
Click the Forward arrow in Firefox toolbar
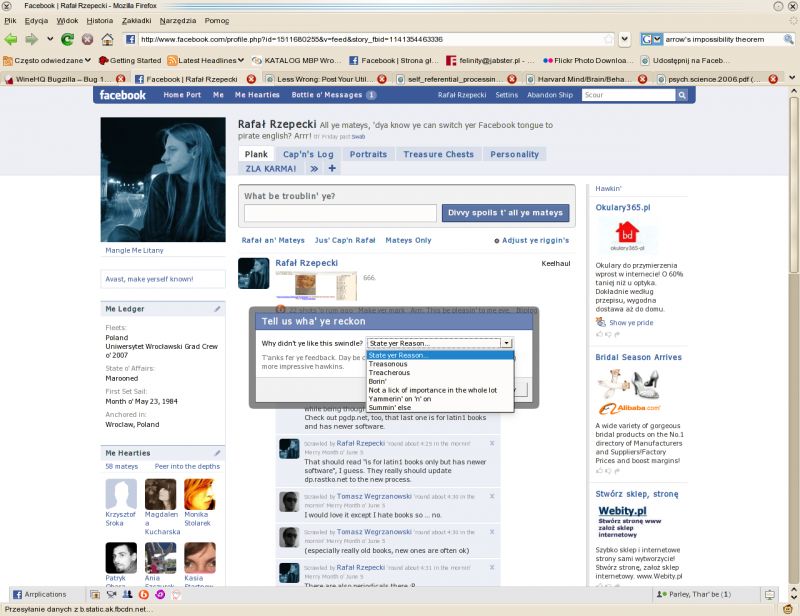(32, 39)
